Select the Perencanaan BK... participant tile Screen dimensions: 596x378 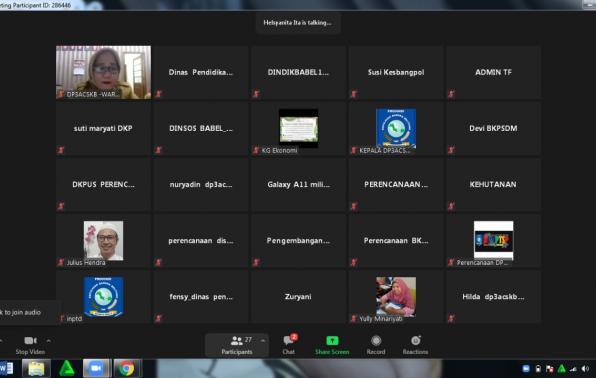click(396, 241)
